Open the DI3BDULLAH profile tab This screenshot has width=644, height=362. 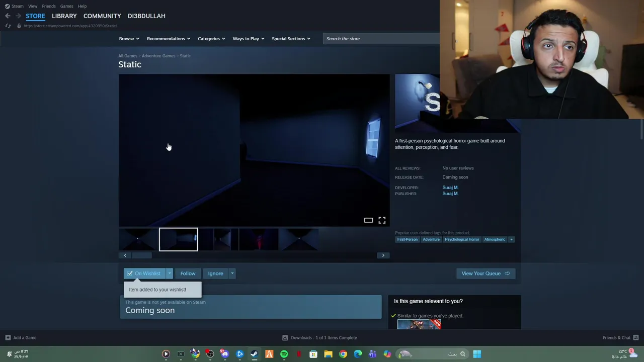(146, 16)
